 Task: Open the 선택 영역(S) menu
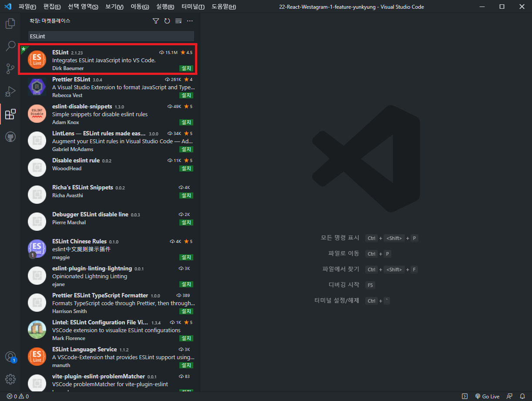click(83, 7)
